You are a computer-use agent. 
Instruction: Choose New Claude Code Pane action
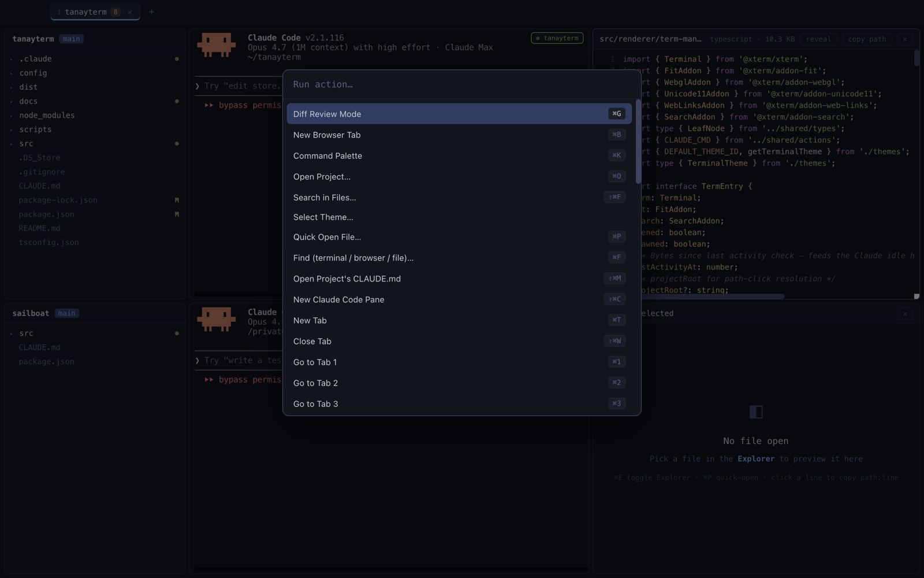(459, 299)
